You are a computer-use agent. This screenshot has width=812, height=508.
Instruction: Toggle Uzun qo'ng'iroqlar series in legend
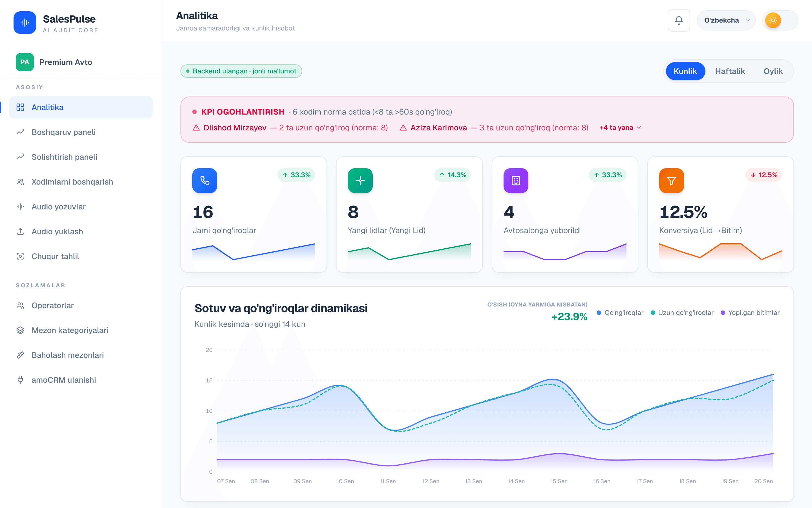click(682, 313)
